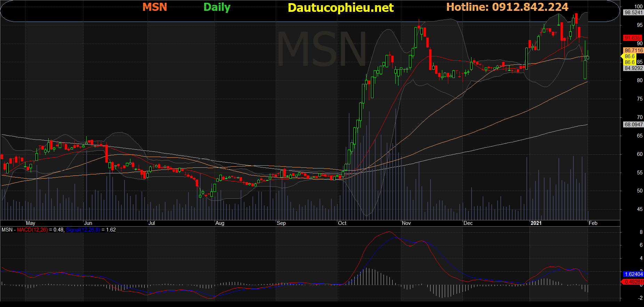Click the 2021 year label on the time axis

[x=536, y=223]
